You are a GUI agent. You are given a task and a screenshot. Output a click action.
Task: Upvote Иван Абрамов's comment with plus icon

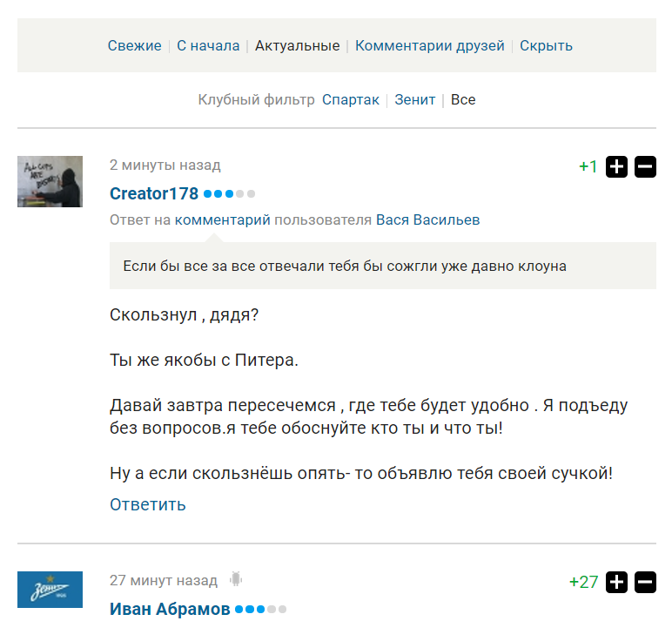tap(616, 582)
